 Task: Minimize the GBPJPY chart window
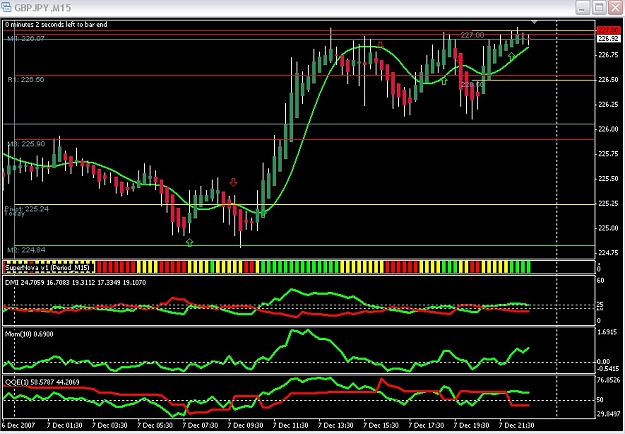tap(582, 8)
